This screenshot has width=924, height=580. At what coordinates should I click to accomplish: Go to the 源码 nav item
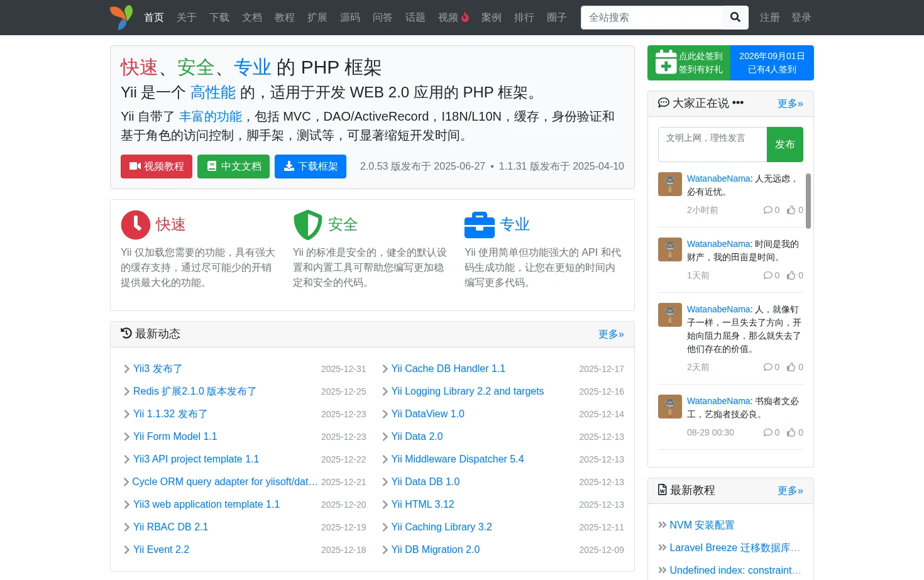tap(350, 18)
